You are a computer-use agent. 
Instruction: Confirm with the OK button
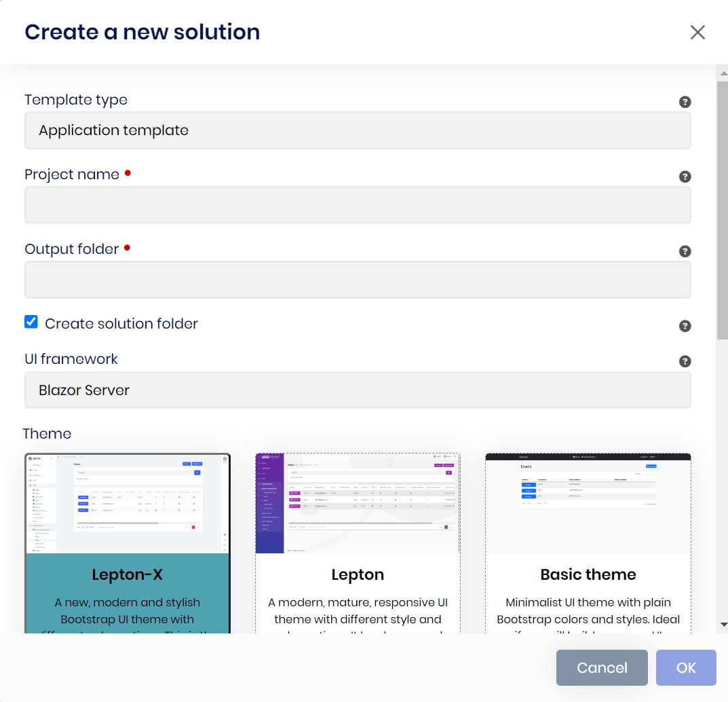[685, 667]
